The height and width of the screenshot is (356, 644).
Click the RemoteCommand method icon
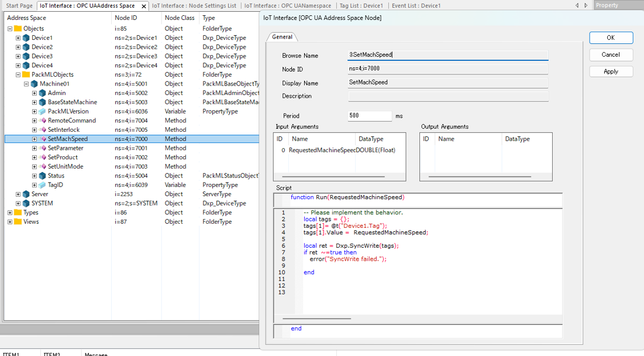42,121
